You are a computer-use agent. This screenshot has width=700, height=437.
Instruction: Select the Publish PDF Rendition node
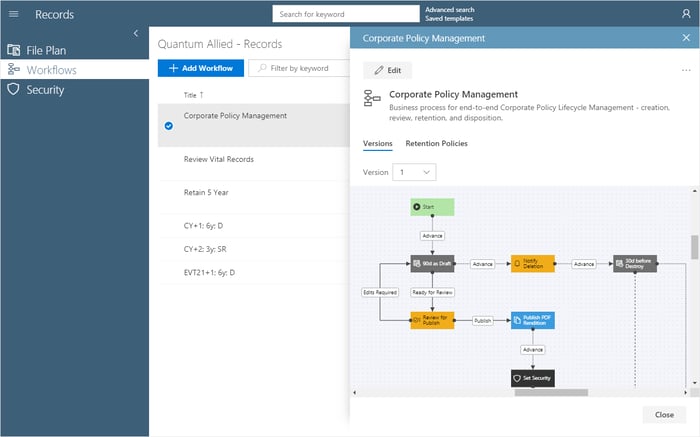click(533, 320)
